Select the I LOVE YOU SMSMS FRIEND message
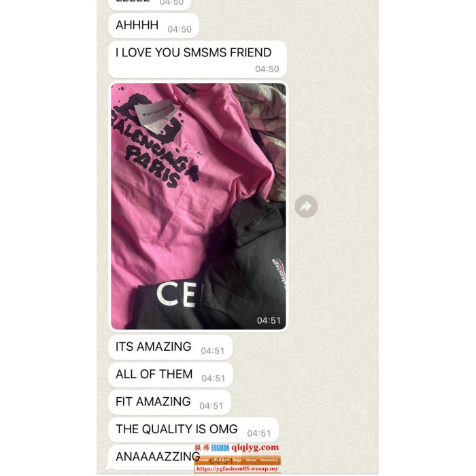The image size is (476, 476). click(x=198, y=59)
